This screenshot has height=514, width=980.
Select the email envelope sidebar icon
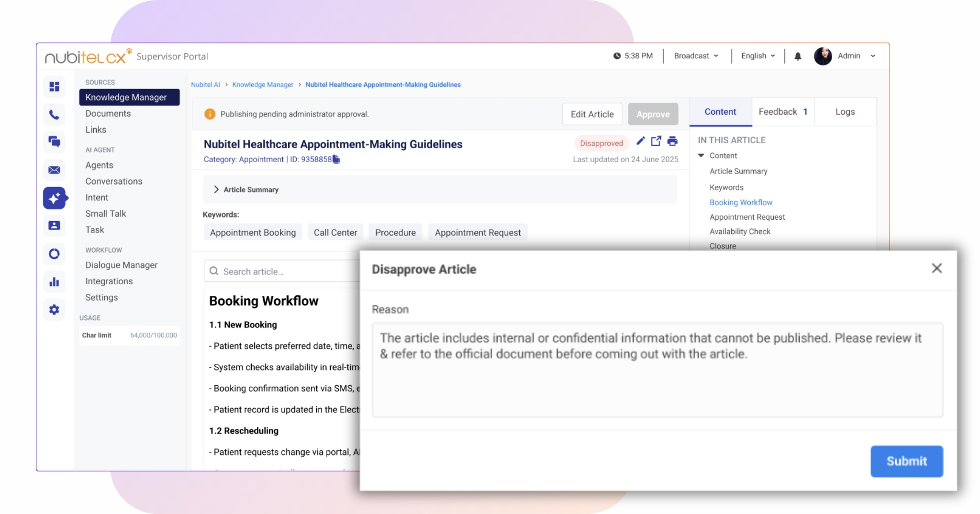pyautogui.click(x=54, y=170)
